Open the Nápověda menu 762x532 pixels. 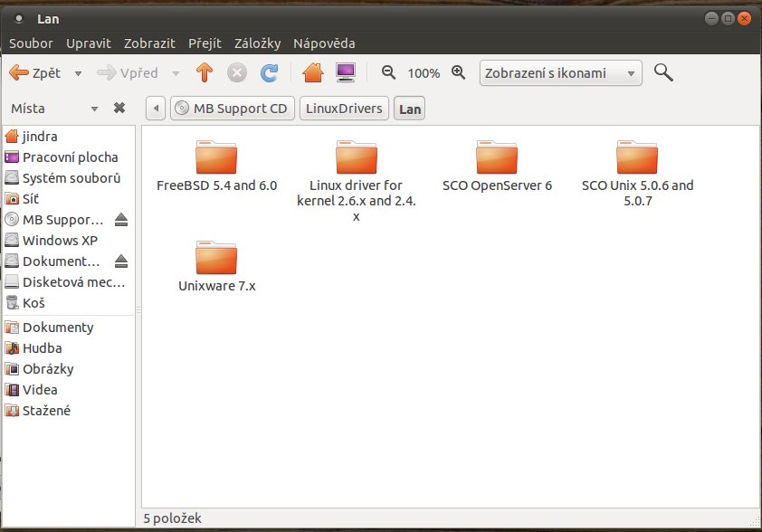(x=324, y=43)
